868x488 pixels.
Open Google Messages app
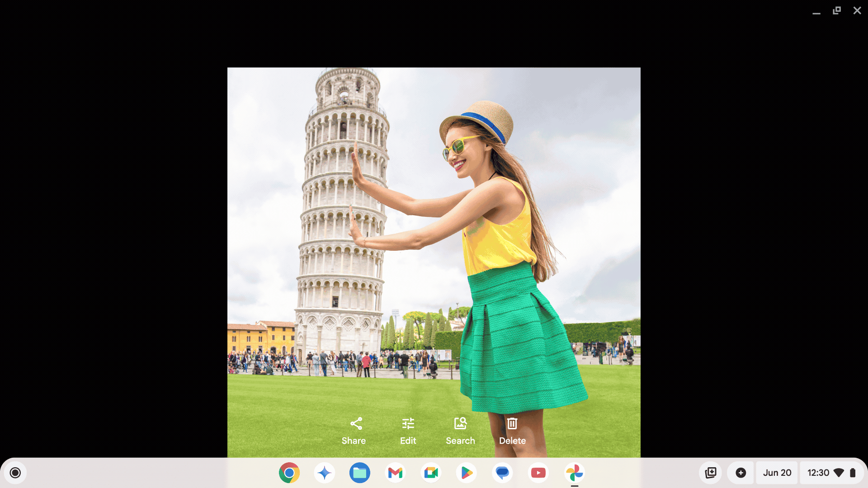tap(503, 473)
